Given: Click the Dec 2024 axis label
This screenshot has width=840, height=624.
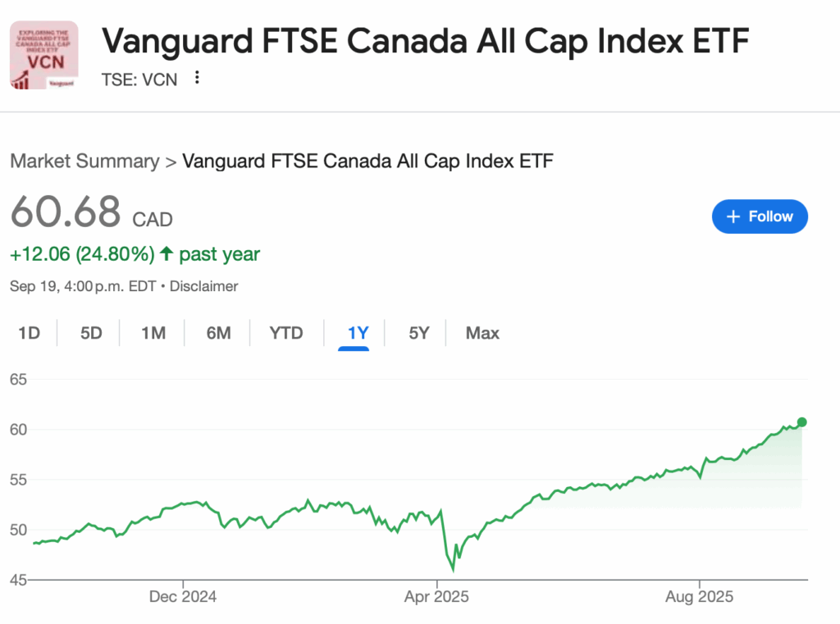Looking at the screenshot, I should pyautogui.click(x=183, y=597).
